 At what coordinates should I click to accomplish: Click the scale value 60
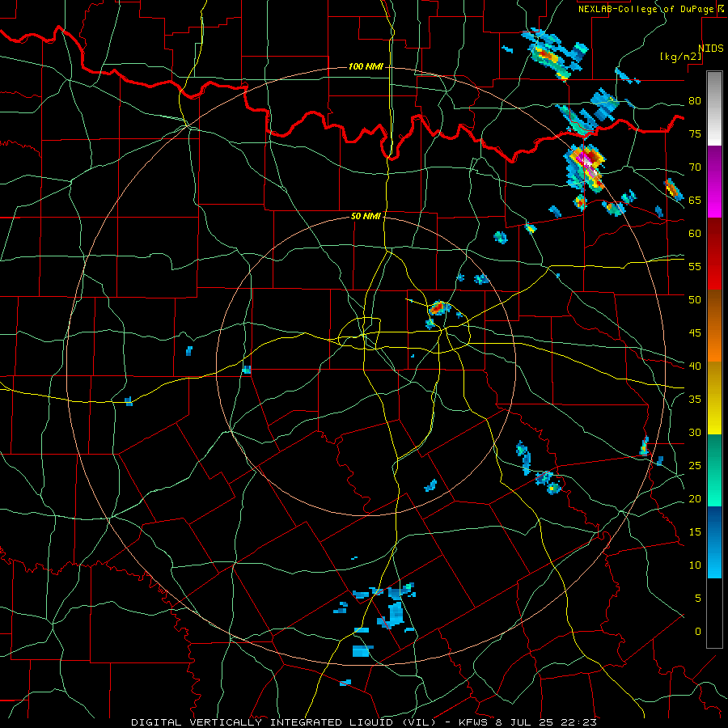pyautogui.click(x=695, y=234)
